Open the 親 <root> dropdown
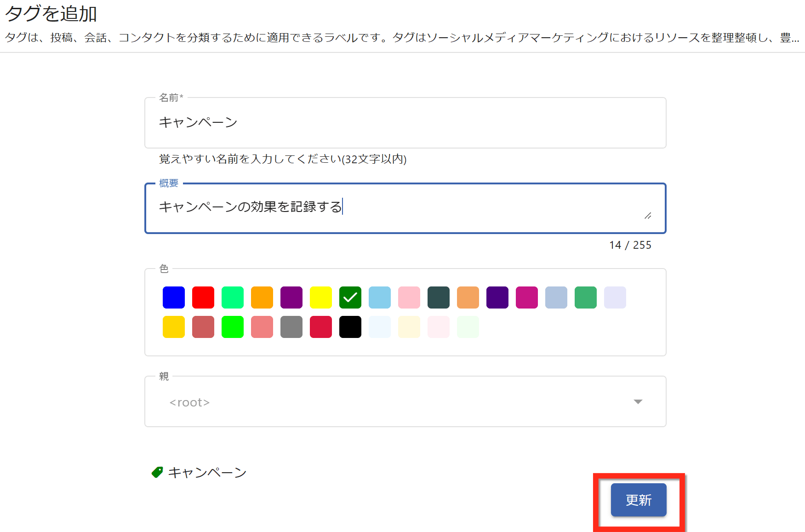This screenshot has height=532, width=805. pyautogui.click(x=405, y=402)
